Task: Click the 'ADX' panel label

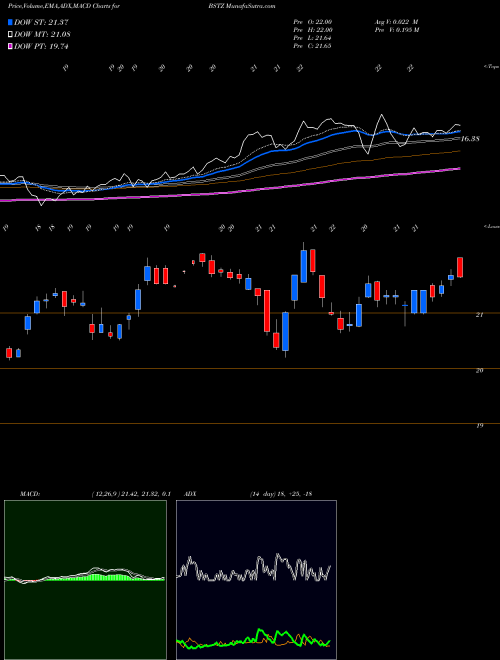Action: [190, 494]
